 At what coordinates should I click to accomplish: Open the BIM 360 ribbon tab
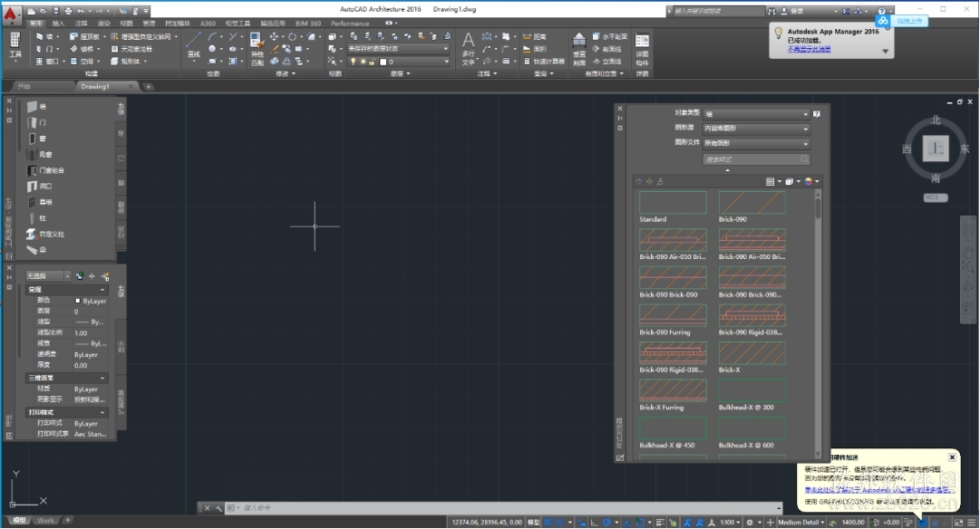coord(308,24)
